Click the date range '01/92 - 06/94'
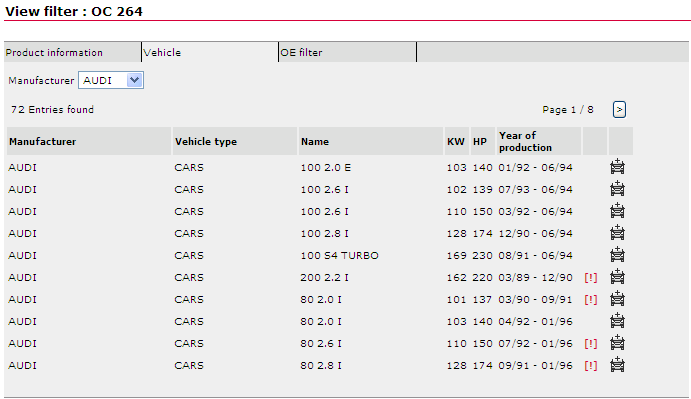This screenshot has width=691, height=399. click(535, 168)
